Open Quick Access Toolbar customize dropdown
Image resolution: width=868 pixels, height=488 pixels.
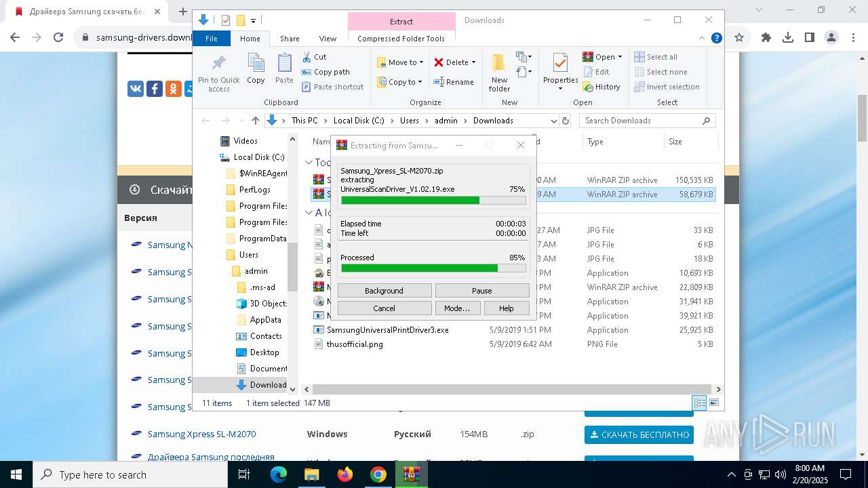254,20
